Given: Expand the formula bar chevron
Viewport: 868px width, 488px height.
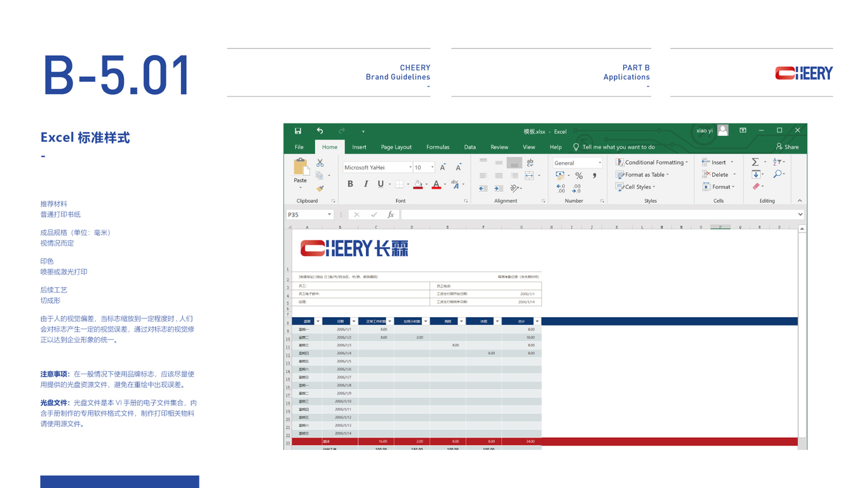Looking at the screenshot, I should coord(800,215).
